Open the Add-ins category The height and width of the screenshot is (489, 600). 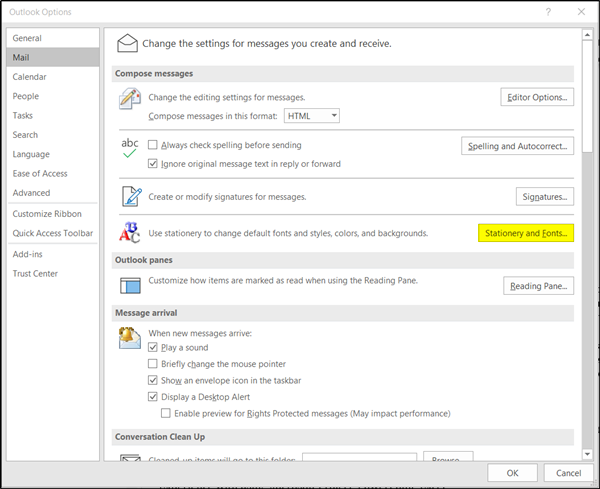pos(53,254)
